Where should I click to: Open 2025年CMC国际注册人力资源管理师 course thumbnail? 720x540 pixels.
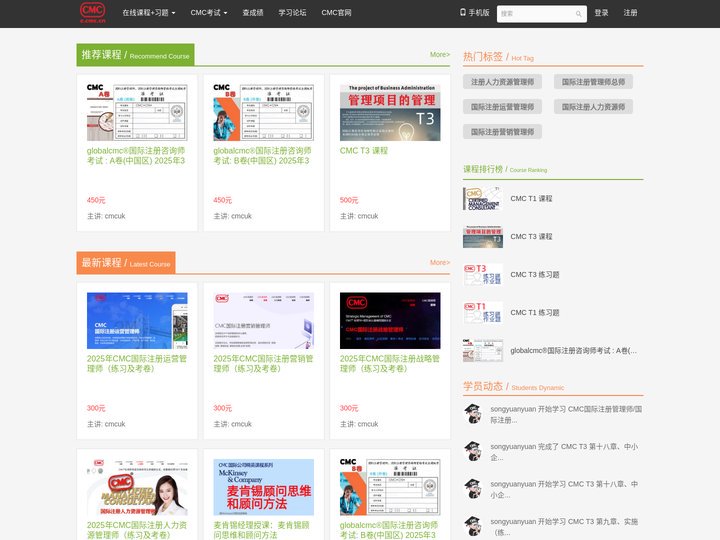point(137,487)
